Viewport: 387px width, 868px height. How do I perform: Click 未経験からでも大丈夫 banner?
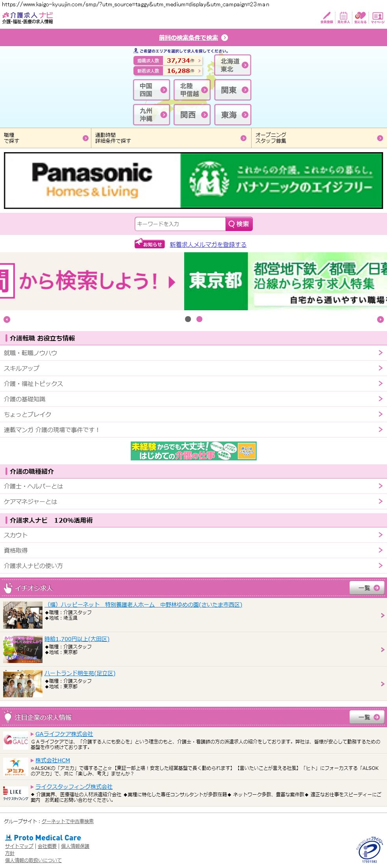coord(193,451)
